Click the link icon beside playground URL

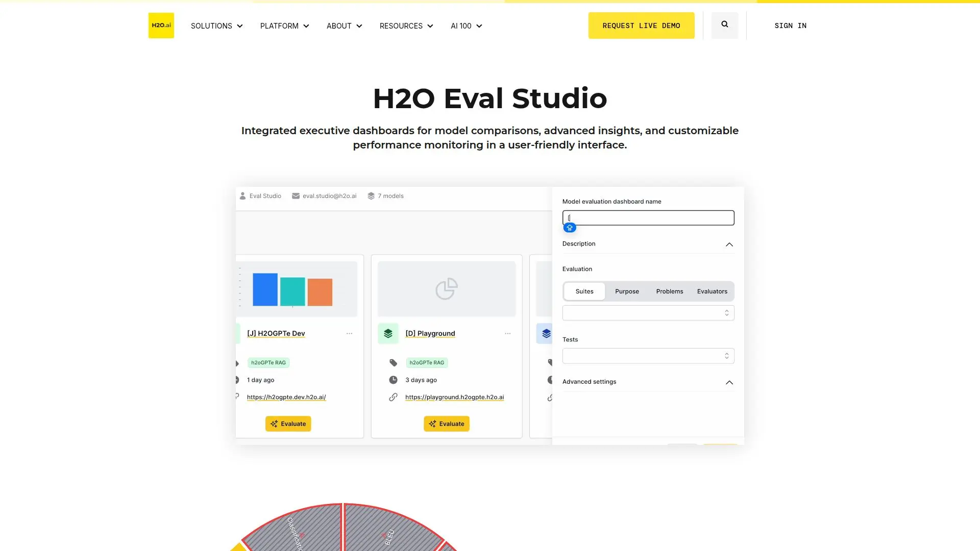coord(393,397)
